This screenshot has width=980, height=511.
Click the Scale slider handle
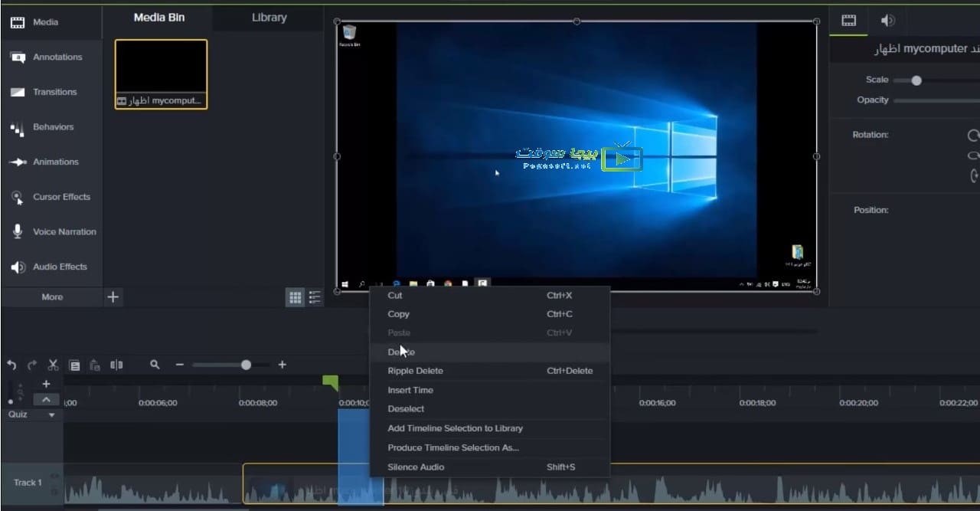point(916,80)
